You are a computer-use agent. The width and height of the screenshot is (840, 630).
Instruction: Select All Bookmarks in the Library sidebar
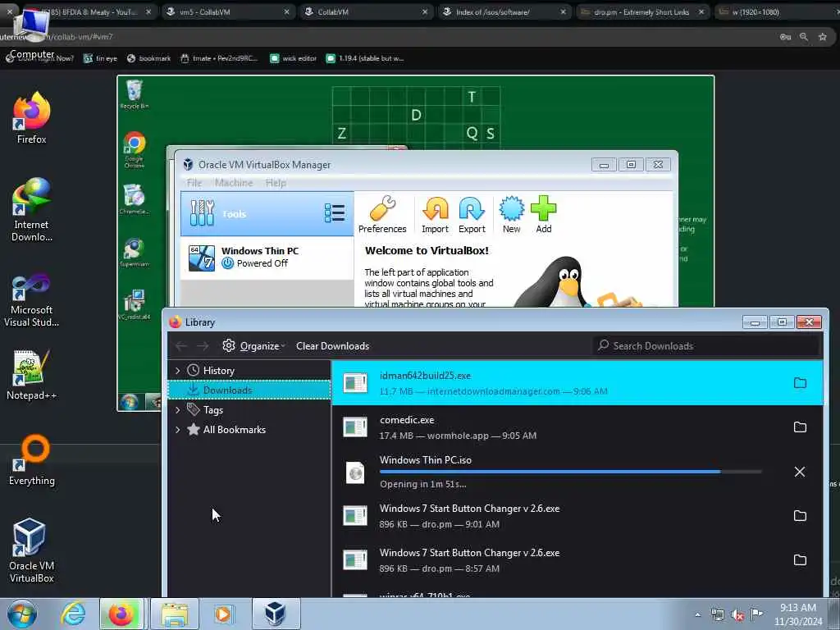234,430
